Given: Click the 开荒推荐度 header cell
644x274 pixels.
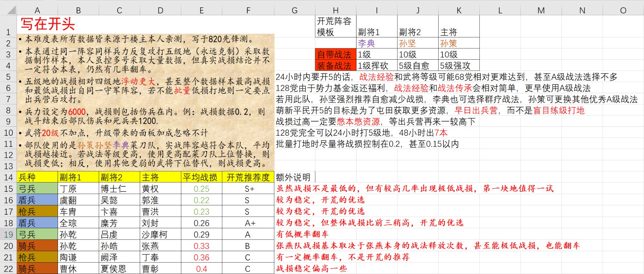Looking at the screenshot, I should pyautogui.click(x=248, y=177).
